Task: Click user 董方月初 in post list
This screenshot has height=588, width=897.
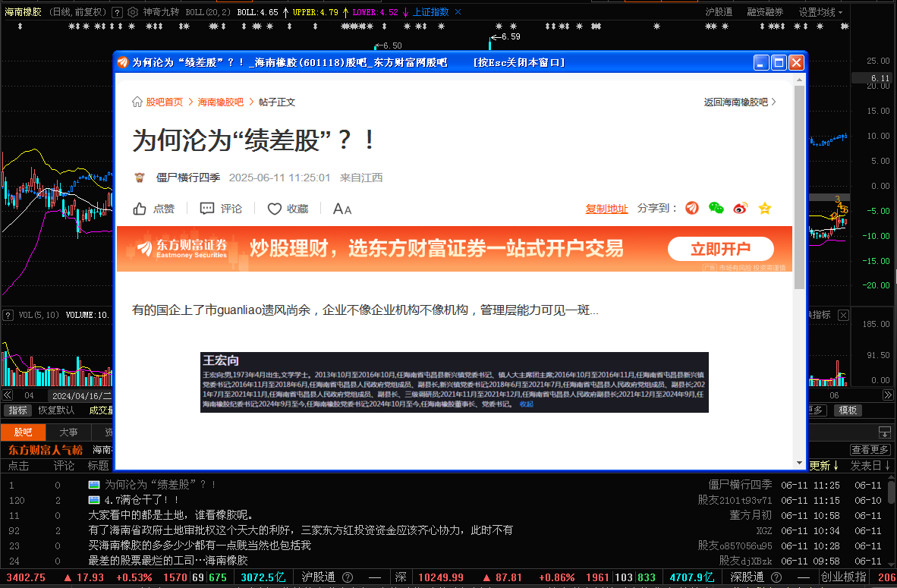Action: (751, 515)
